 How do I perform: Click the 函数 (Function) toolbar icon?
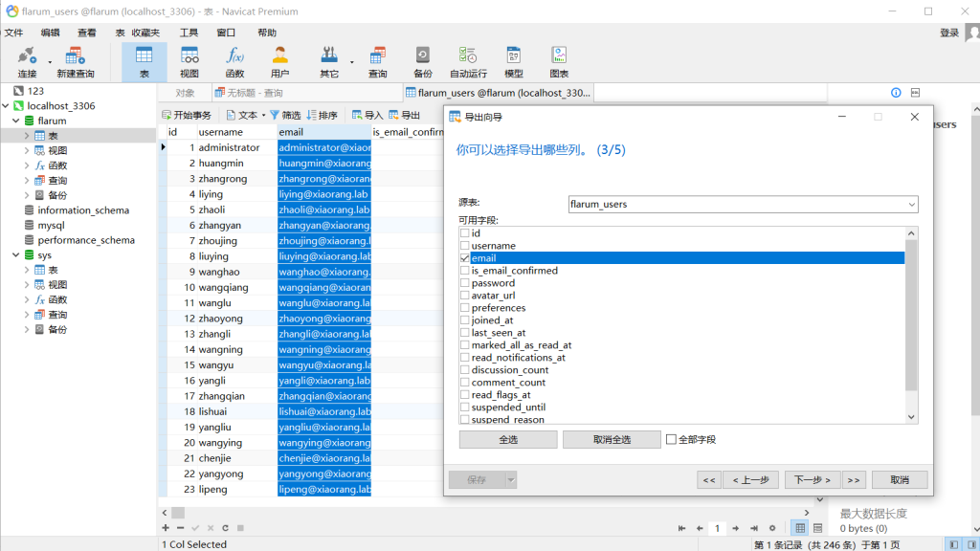234,61
